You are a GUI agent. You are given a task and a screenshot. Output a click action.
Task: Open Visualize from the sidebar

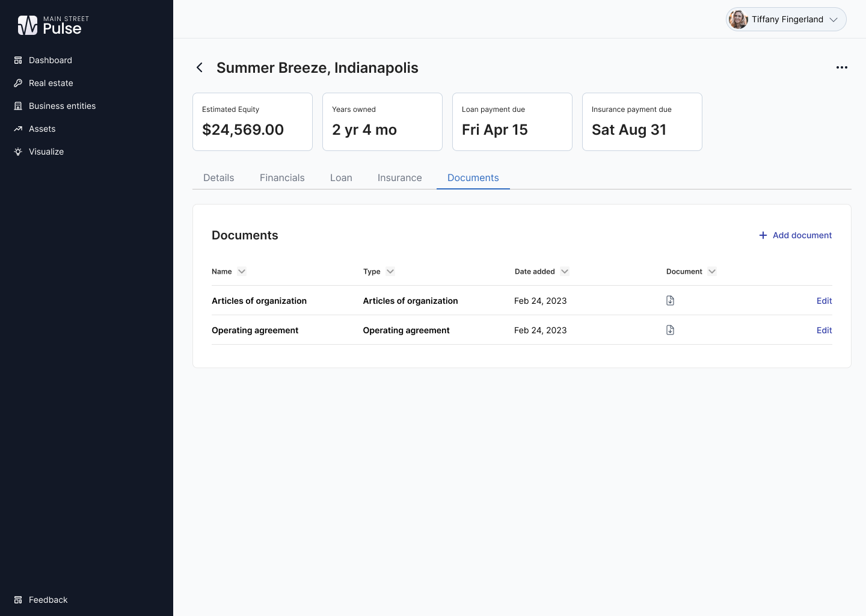coord(46,152)
